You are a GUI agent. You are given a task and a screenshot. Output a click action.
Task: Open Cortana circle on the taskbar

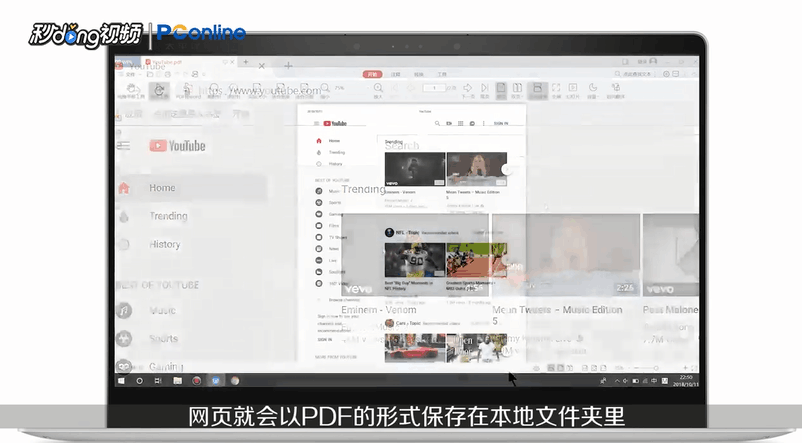tap(139, 381)
